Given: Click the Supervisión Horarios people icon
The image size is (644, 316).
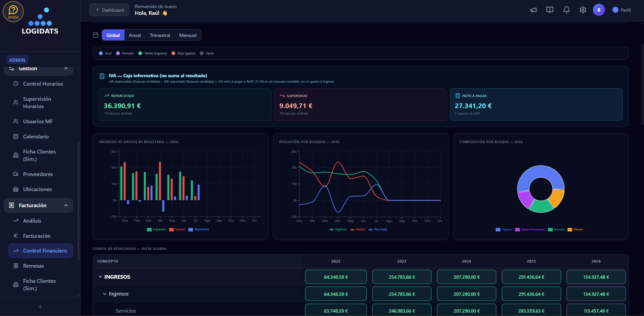Looking at the screenshot, I should click(16, 102).
